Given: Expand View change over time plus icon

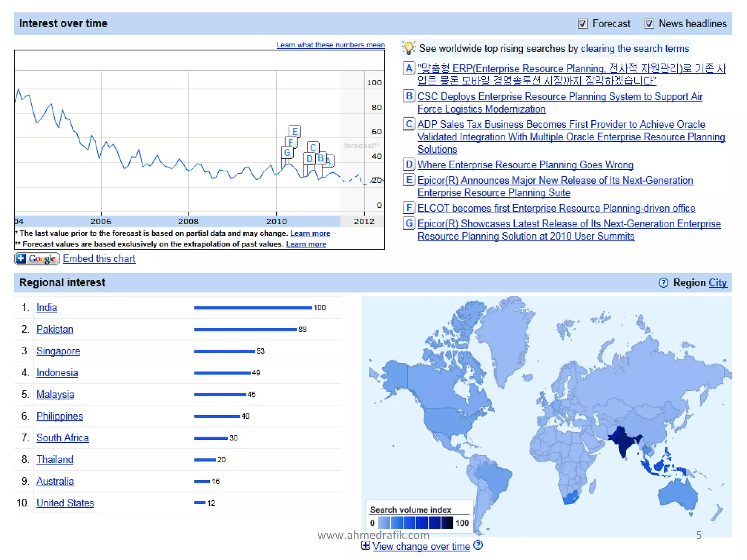Looking at the screenshot, I should pos(365,546).
